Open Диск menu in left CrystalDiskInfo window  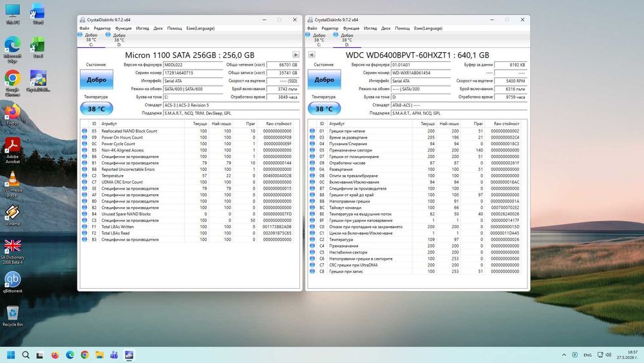[158, 28]
